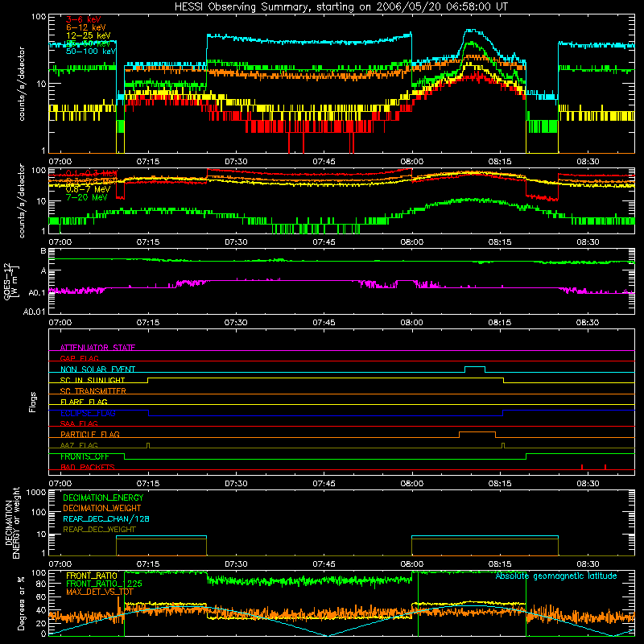The image size is (644, 644).
Task: Select the SAA_FLAG label
Action: point(79,423)
